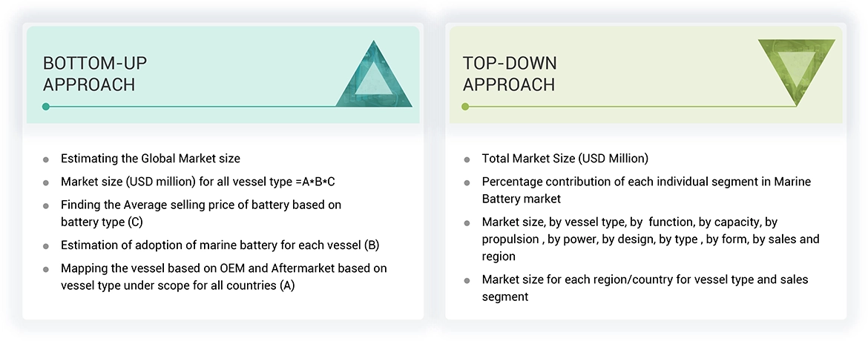Click the bullet beside 'Percentage contribution' text
The image size is (868, 341).
point(467,182)
